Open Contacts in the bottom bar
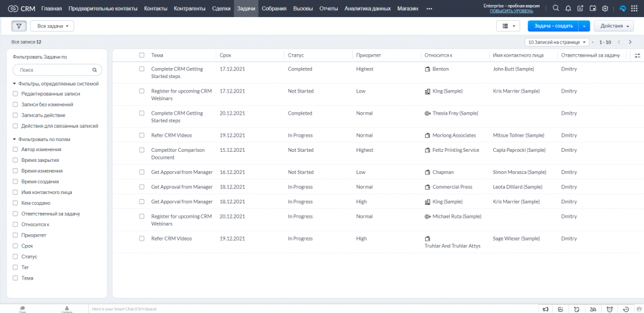Viewport: 644px width, 313px height. 67,309
